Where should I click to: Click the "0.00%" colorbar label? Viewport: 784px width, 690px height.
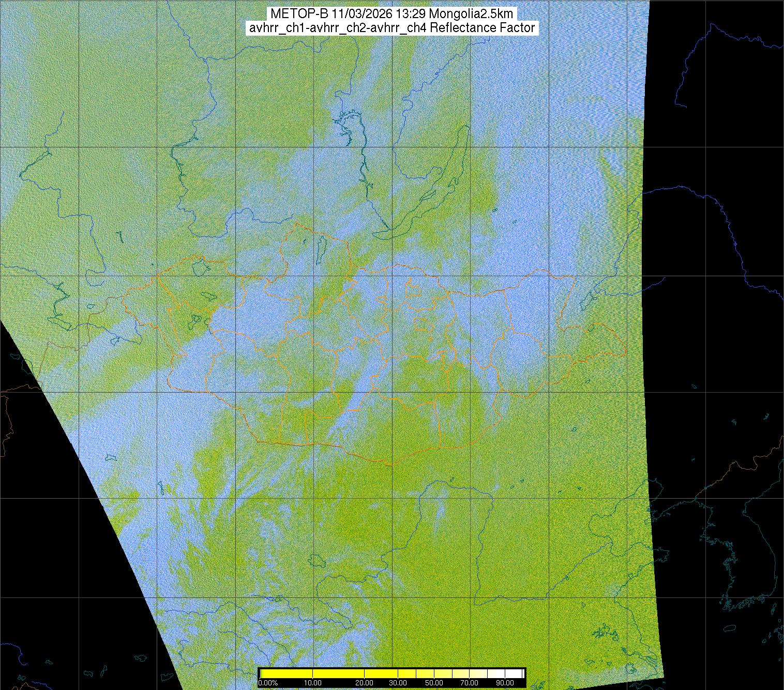pyautogui.click(x=268, y=683)
